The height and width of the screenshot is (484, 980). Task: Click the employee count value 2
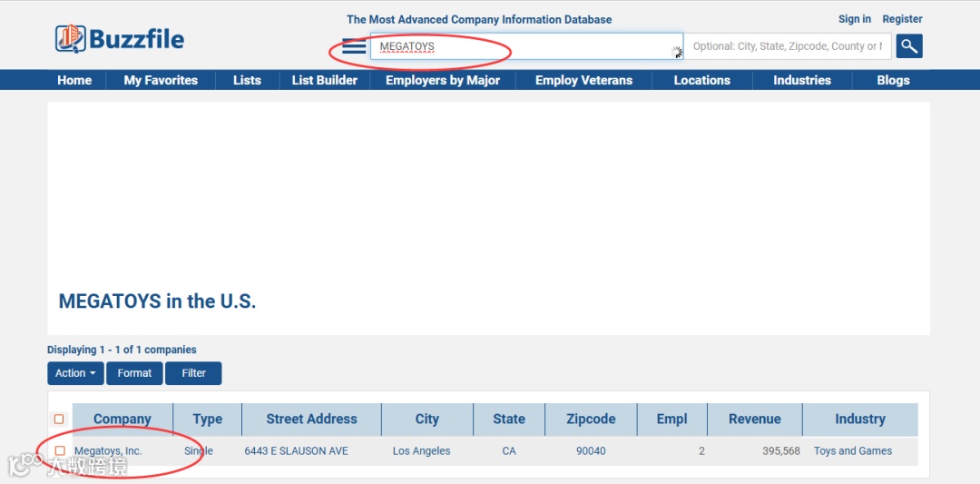click(x=701, y=451)
